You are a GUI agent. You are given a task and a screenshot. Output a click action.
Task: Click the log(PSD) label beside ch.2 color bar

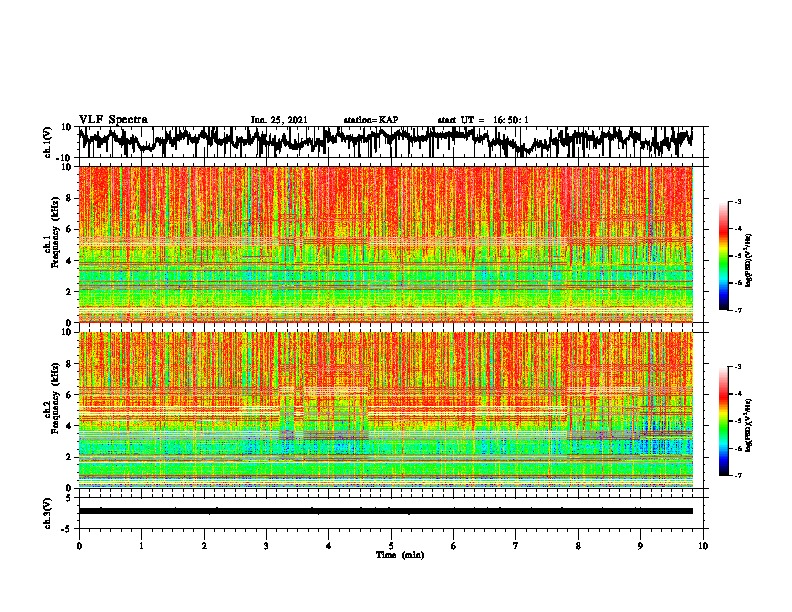pos(749,425)
